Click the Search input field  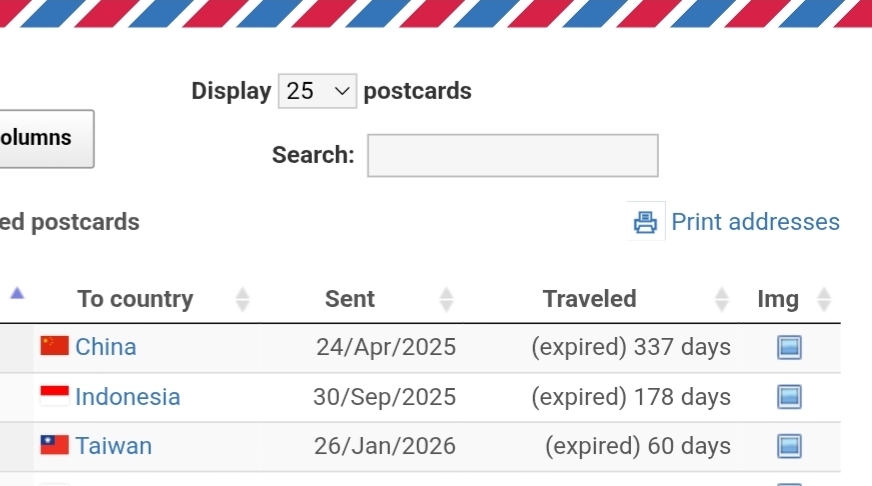click(x=512, y=155)
